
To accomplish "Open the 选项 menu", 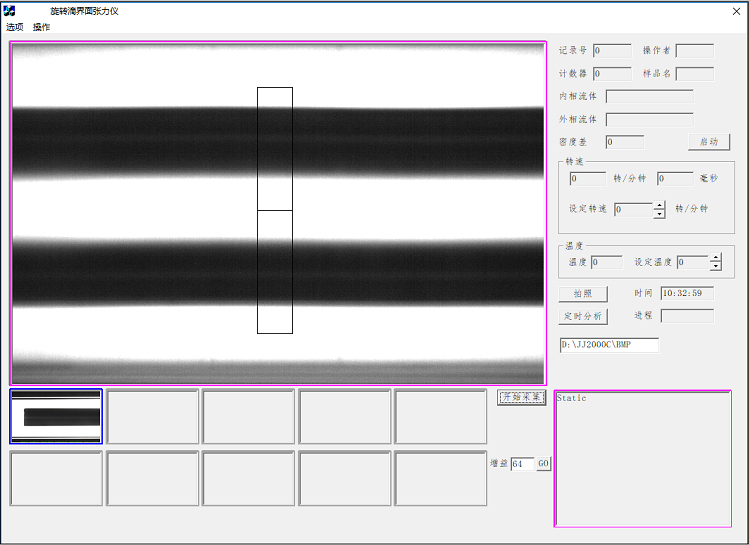I will tap(15, 27).
